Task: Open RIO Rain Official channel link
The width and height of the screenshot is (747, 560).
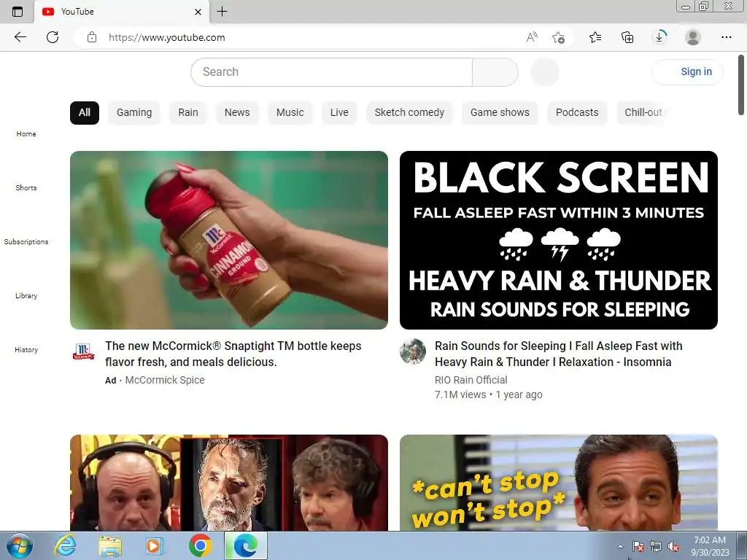Action: pyautogui.click(x=471, y=380)
